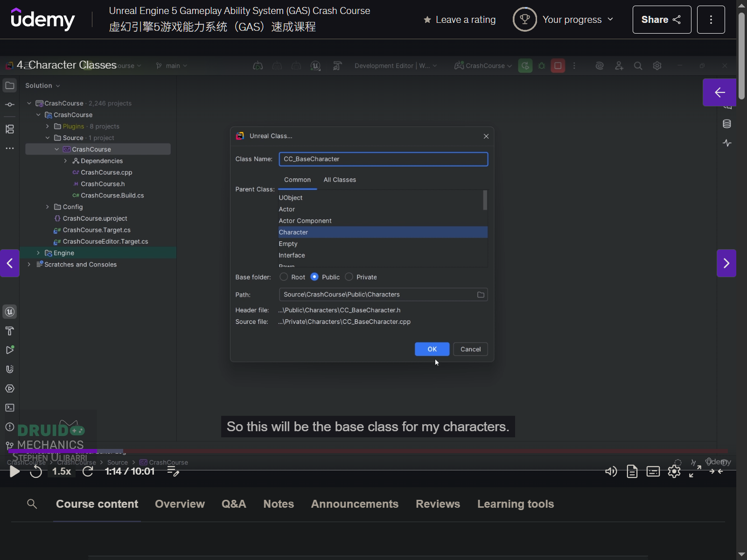Expand the Config folder
This screenshot has height=560, width=747.
(x=48, y=207)
